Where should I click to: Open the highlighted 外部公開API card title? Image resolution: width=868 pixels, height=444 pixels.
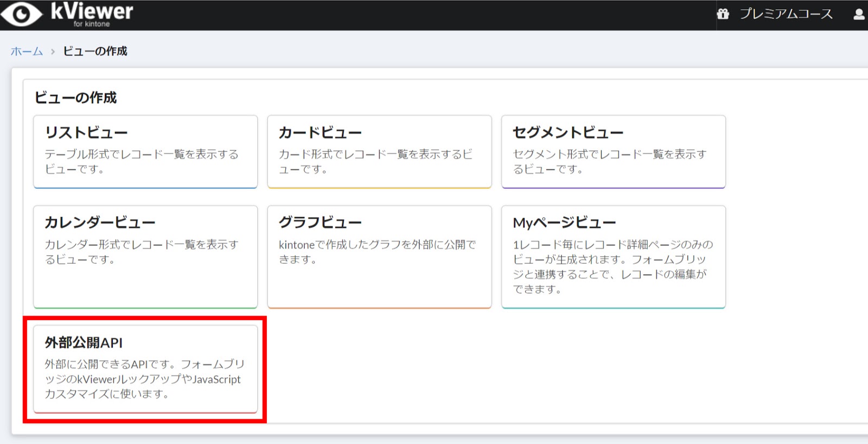(x=84, y=342)
